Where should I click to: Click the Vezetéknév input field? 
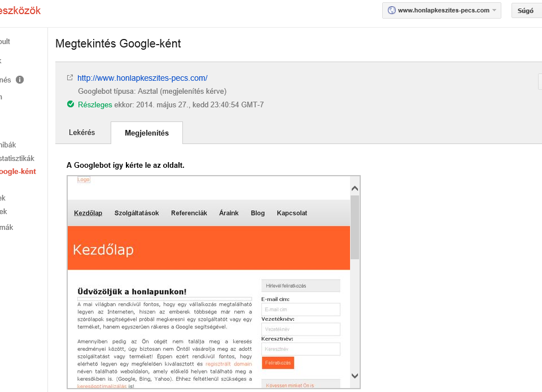pyautogui.click(x=301, y=329)
